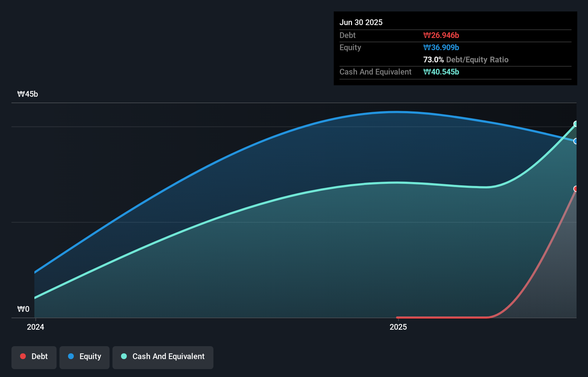
Task: Click the red ₩ currency symbol beside Debt value
Action: [427, 35]
